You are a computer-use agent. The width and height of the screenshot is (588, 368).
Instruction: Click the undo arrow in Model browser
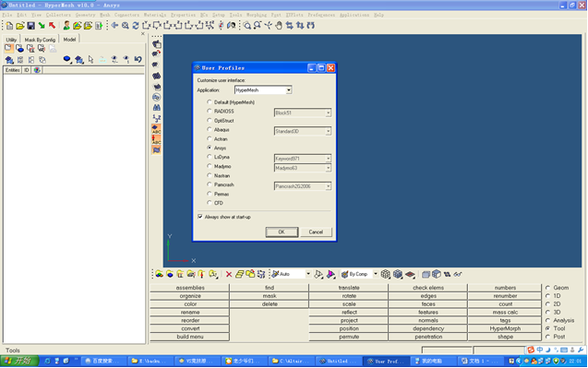[138, 59]
